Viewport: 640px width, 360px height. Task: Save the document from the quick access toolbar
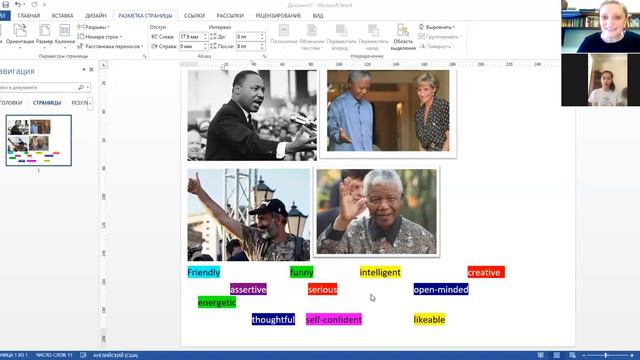(6, 4)
